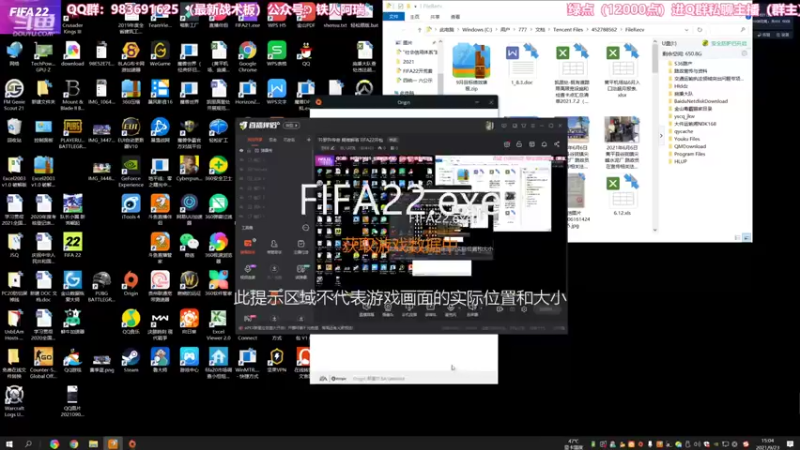Click FileRecv breadcrumb in Explorer
Screen dimensions: 800x450
coord(634,30)
